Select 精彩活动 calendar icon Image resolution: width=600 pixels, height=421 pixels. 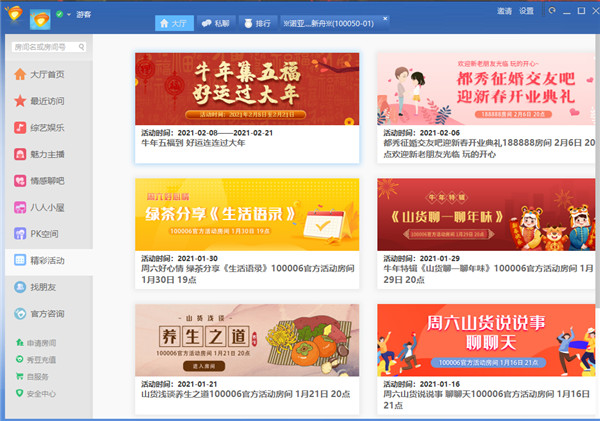tap(20, 260)
